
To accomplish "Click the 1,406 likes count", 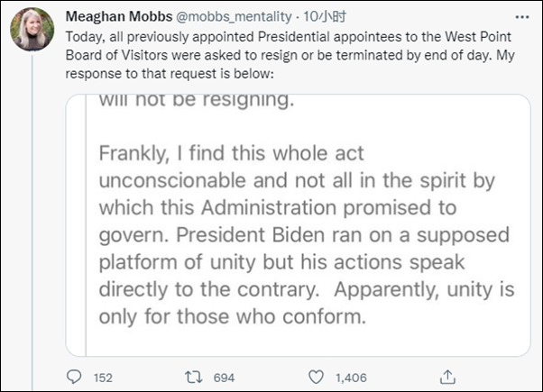I will click(x=353, y=378).
